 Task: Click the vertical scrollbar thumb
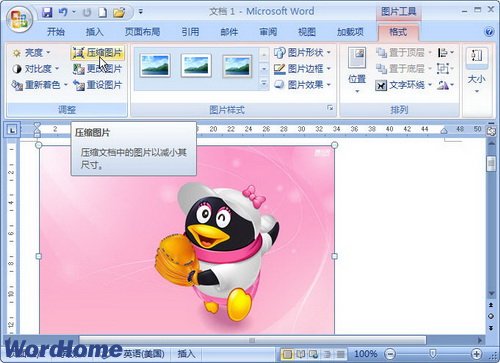(491, 164)
